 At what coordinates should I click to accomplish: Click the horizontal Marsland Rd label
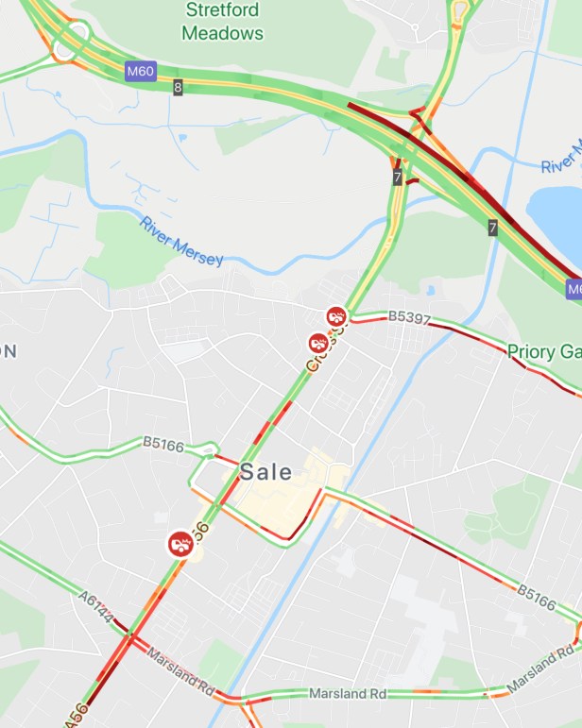348,694
